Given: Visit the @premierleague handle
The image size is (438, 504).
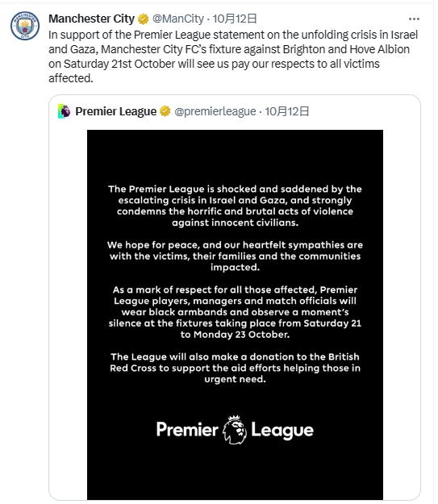Looking at the screenshot, I should [215, 111].
